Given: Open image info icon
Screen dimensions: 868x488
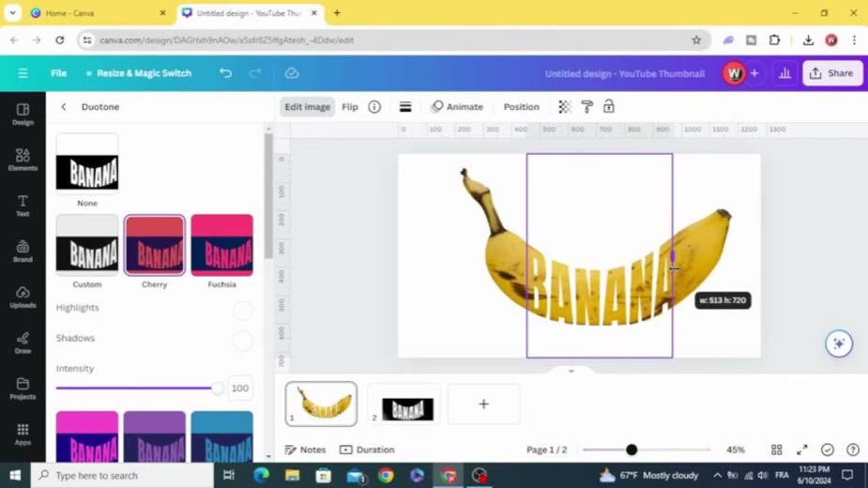Looking at the screenshot, I should pyautogui.click(x=374, y=106).
